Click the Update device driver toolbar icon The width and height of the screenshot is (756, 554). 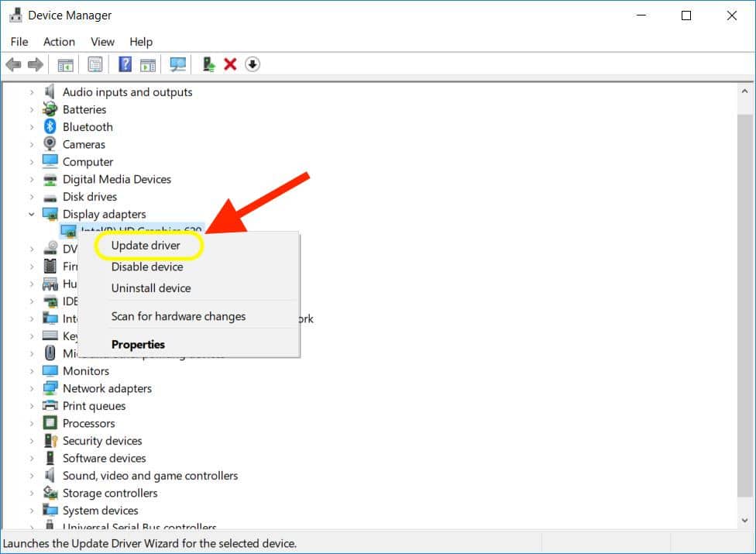[x=208, y=64]
